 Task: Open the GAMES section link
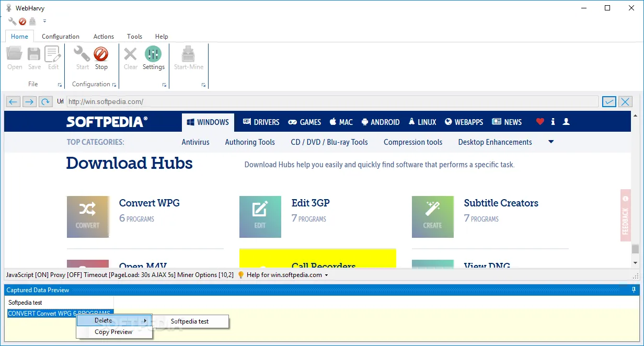(x=305, y=122)
